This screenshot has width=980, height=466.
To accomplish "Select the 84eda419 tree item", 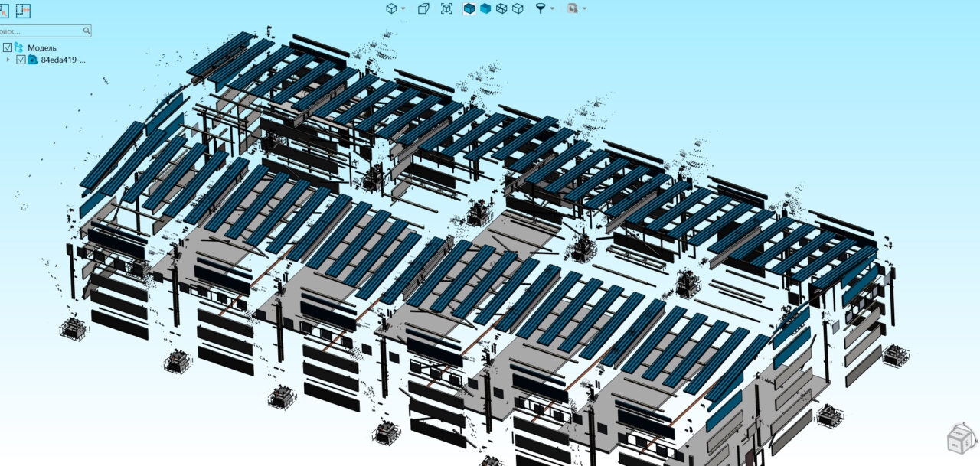I will [63, 60].
